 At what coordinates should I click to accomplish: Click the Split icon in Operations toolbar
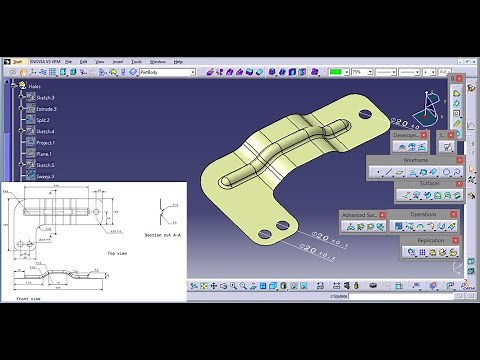[x=409, y=227]
